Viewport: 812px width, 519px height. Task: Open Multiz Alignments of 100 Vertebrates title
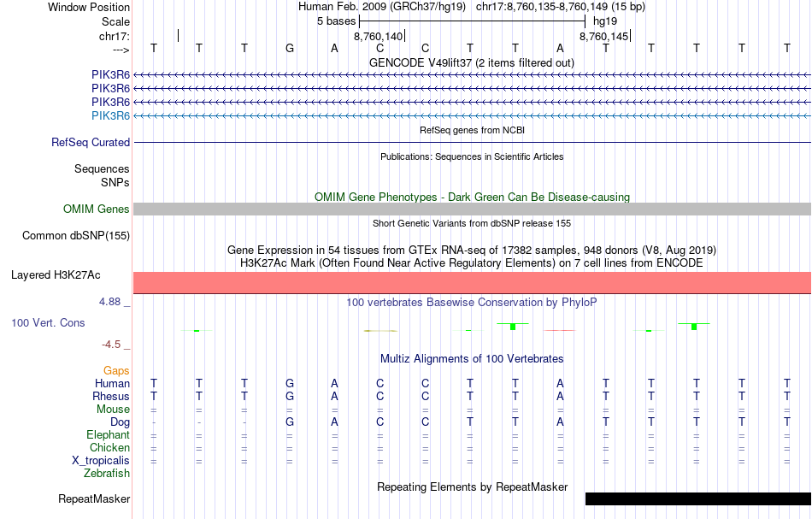click(472, 358)
